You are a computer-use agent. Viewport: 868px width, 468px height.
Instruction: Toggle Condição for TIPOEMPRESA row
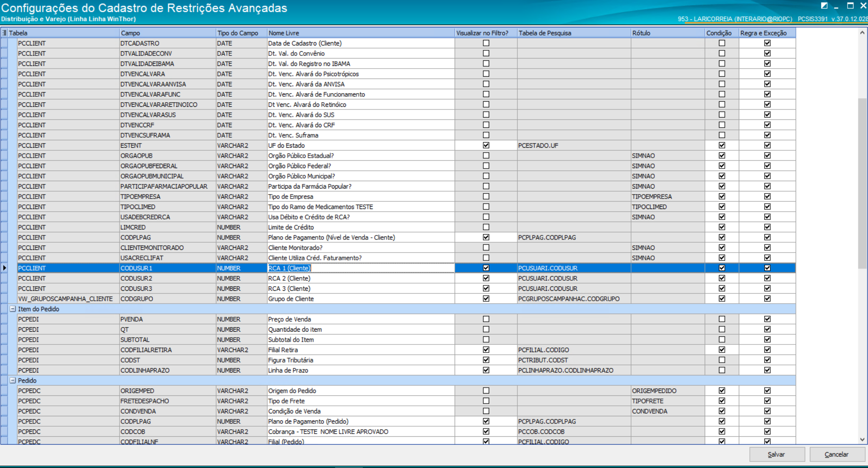722,196
